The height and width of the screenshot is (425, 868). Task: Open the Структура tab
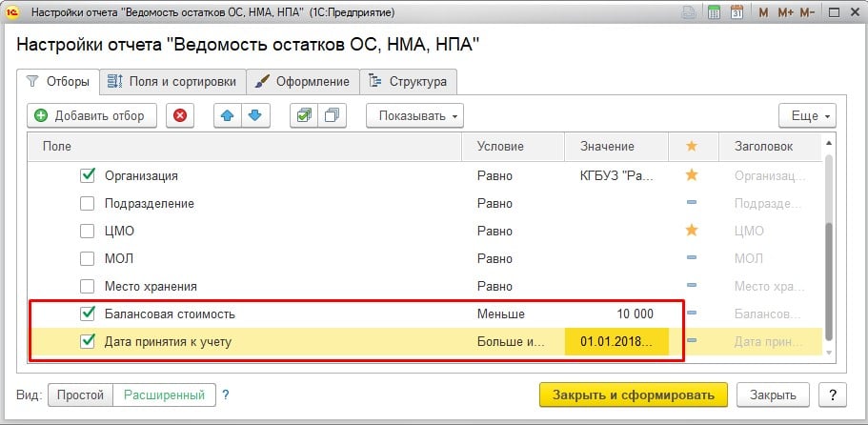[408, 82]
